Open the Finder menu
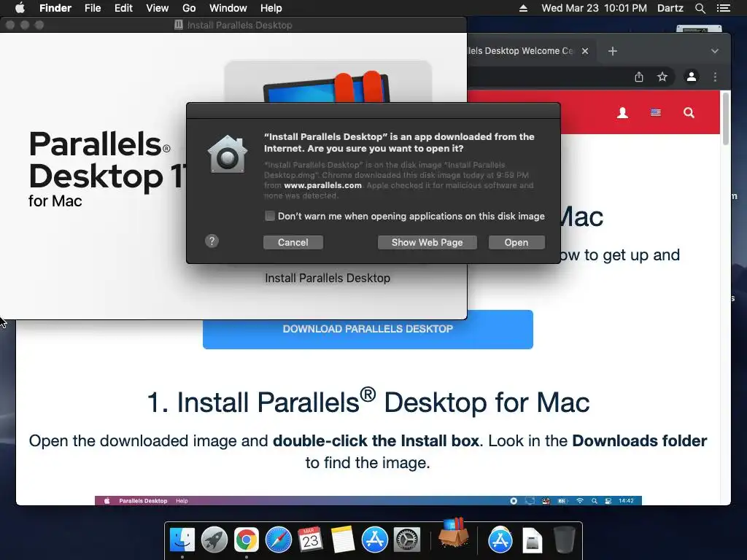 pos(55,8)
